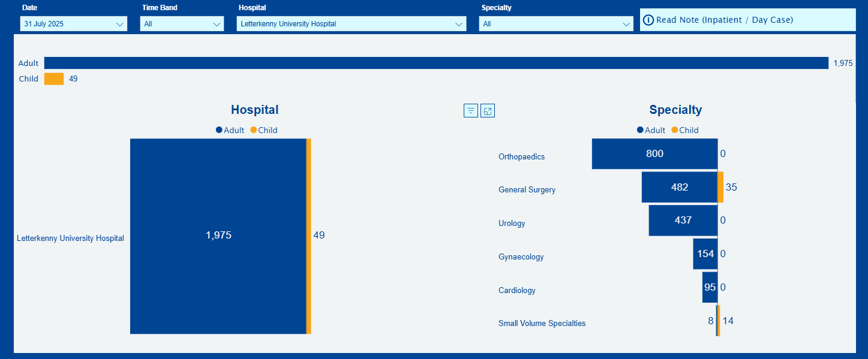Toggle Adult legend in the Hospital chart

[230, 130]
